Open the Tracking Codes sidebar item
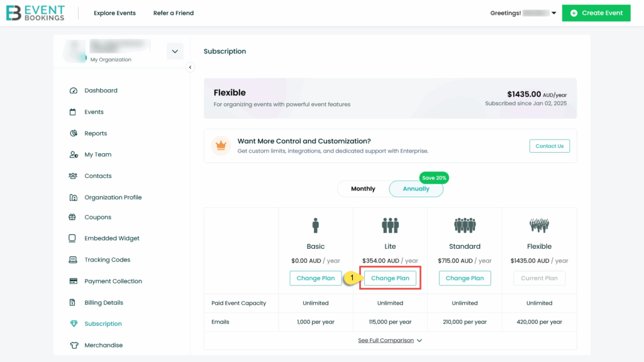Viewport: 644px width, 362px height. point(107,260)
